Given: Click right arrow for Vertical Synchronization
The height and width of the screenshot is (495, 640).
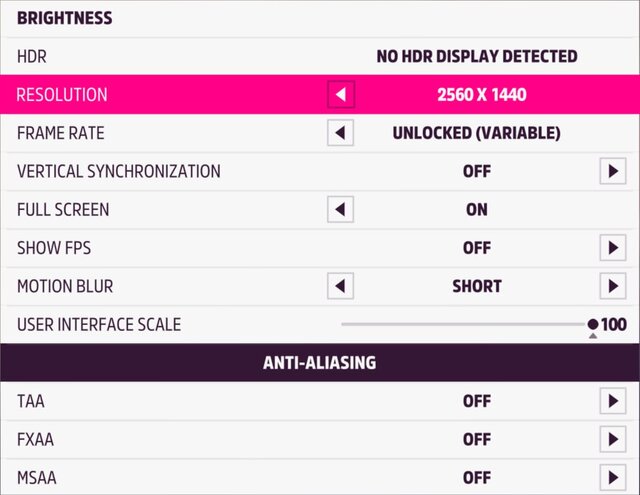Looking at the screenshot, I should coord(612,171).
